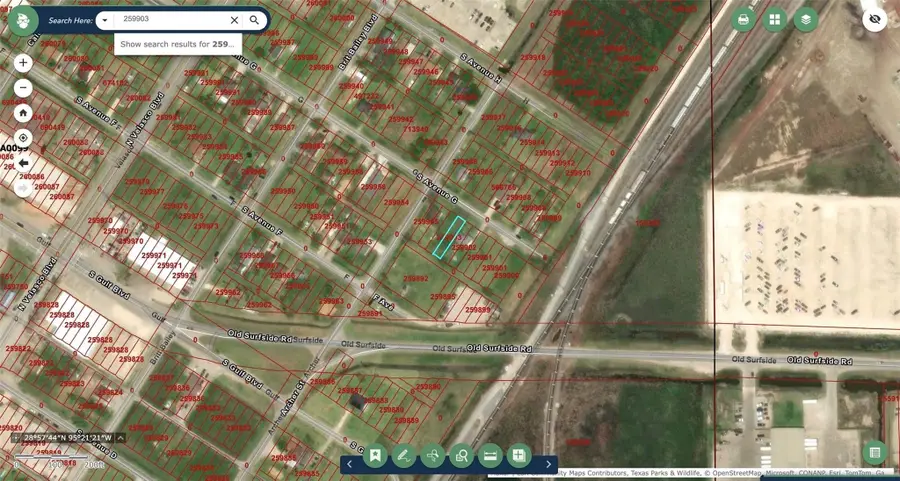
Task: Open the search source dropdown arrow
Action: click(104, 21)
